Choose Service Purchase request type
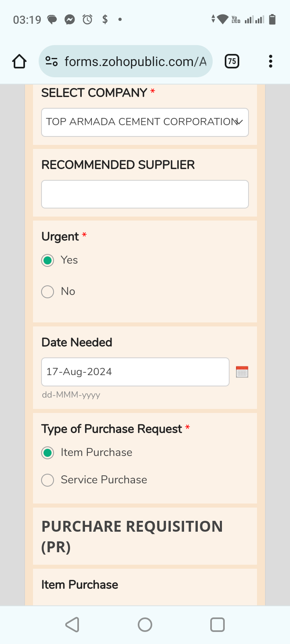 point(48,480)
